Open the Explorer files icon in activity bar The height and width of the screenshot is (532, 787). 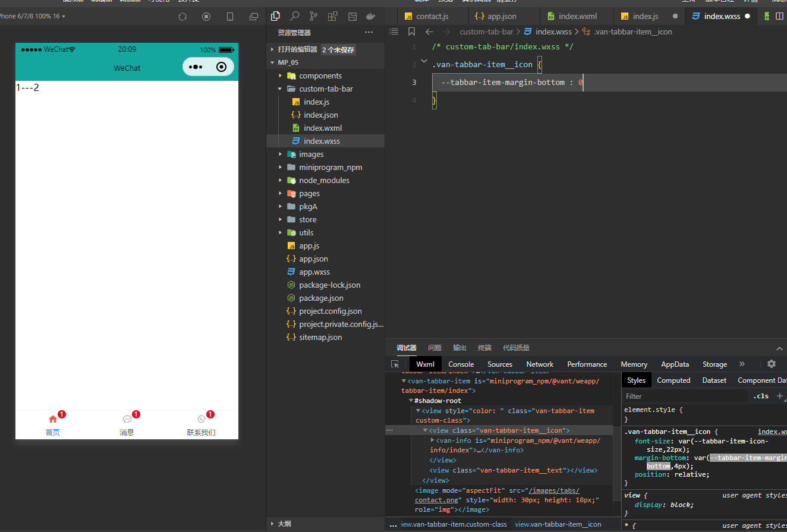(275, 16)
